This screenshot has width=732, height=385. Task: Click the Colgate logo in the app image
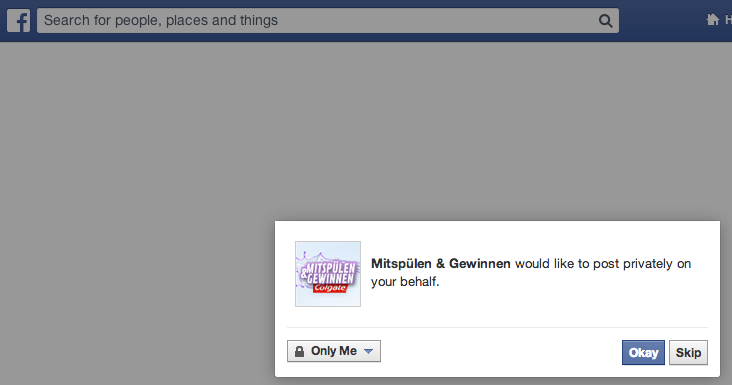pyautogui.click(x=330, y=288)
